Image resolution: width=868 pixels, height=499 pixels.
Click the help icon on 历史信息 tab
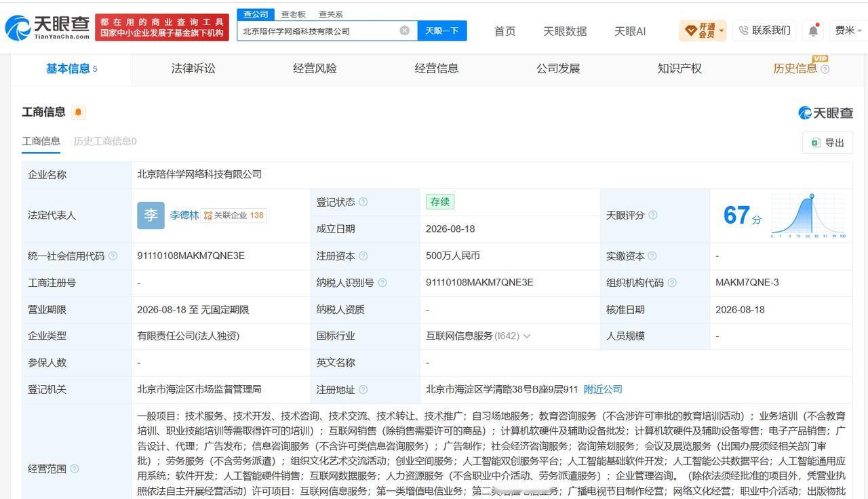point(825,69)
